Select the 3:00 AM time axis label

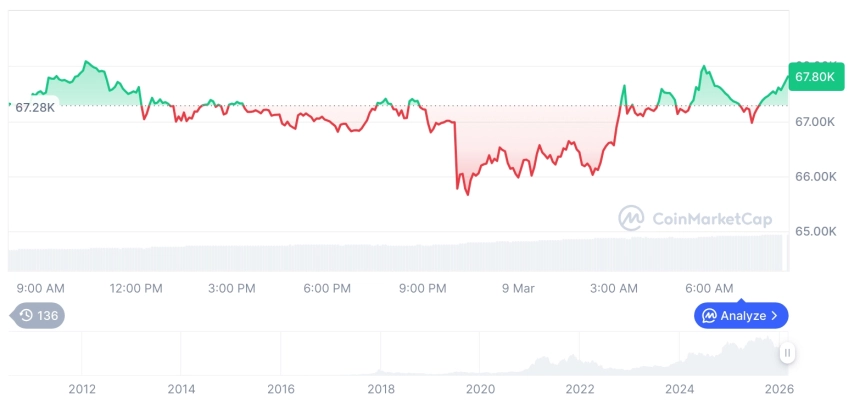click(613, 289)
